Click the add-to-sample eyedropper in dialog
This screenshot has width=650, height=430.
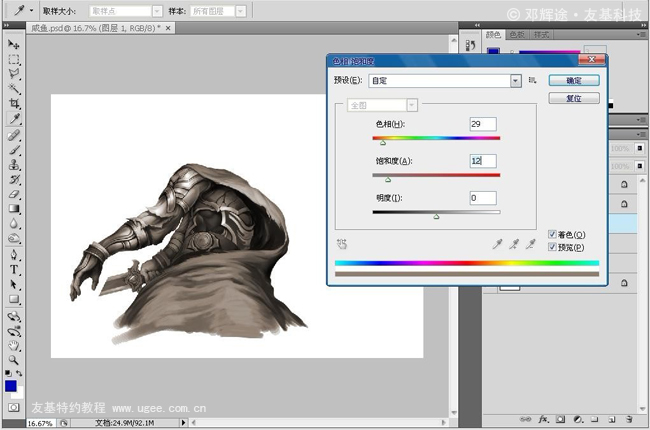tap(514, 244)
